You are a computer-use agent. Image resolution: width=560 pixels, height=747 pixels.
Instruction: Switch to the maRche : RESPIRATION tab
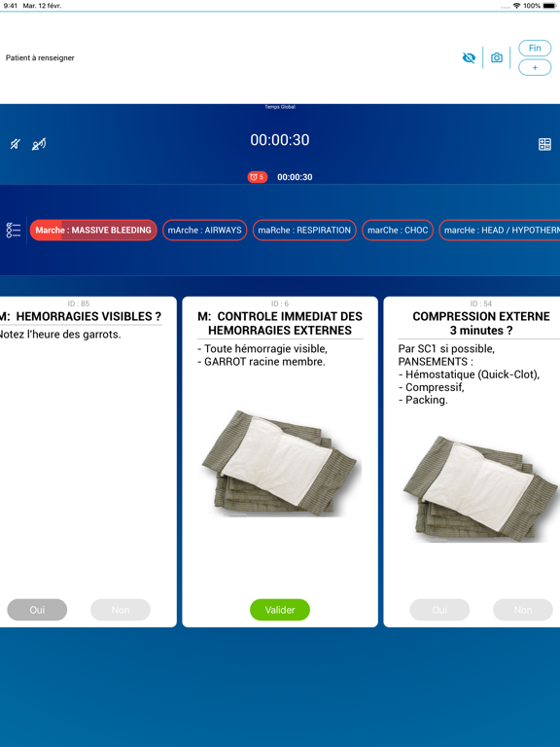click(x=304, y=231)
